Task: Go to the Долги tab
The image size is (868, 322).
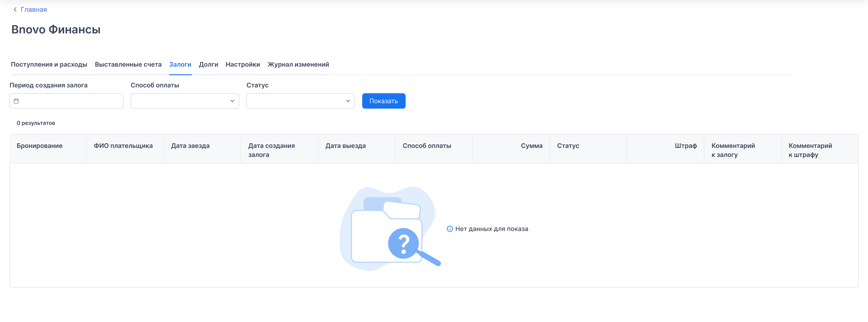Action: click(208, 64)
